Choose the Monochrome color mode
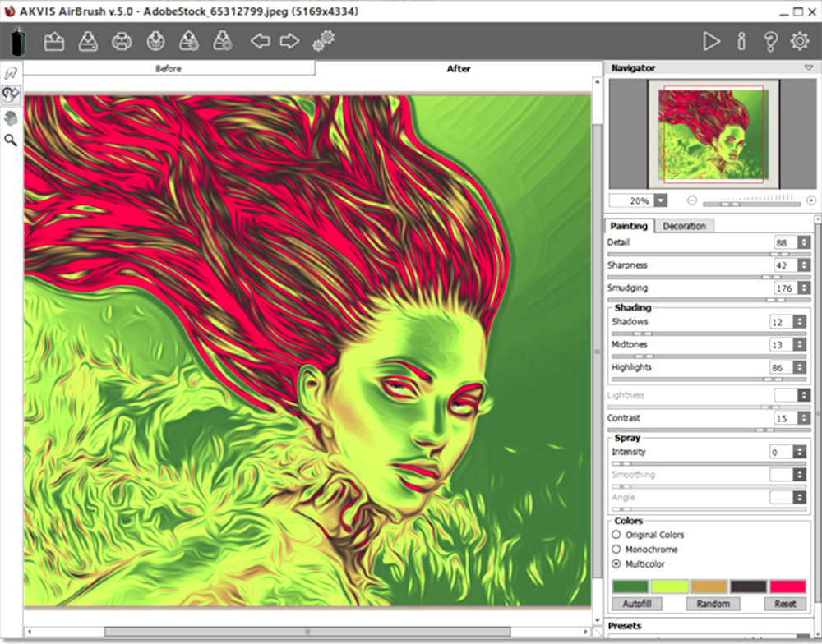The height and width of the screenshot is (644, 822). point(616,549)
